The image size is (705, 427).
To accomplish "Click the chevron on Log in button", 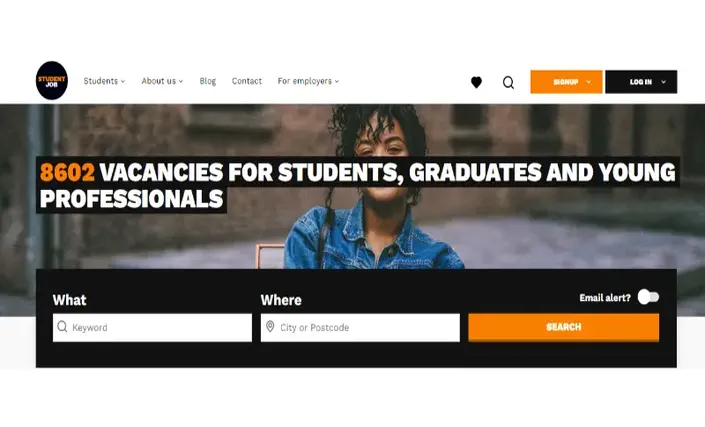I will click(663, 82).
